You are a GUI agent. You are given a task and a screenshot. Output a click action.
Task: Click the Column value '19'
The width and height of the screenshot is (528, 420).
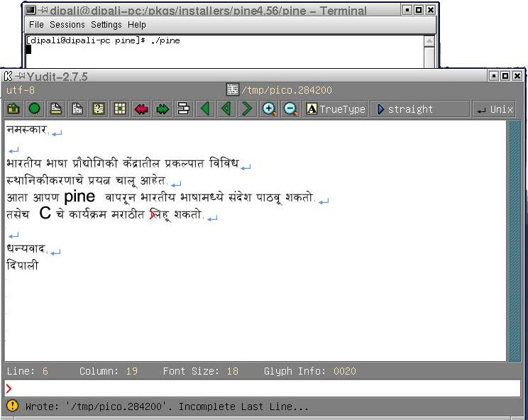point(132,371)
